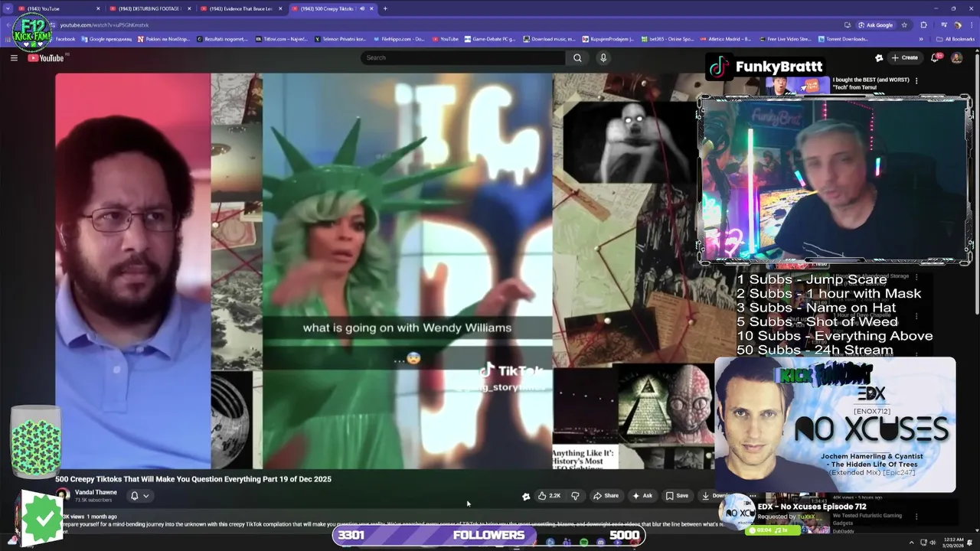This screenshot has height=551, width=980.
Task: Open the Torrent Downloads bookmark
Action: pyautogui.click(x=843, y=39)
